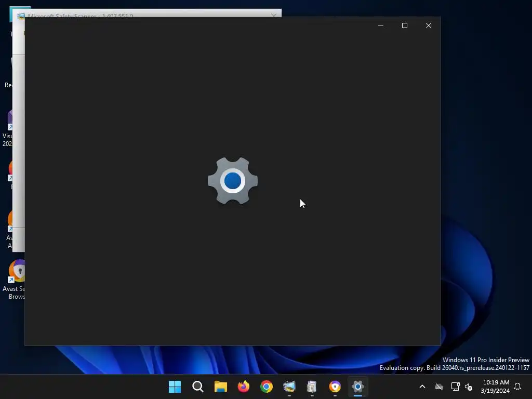Open Google Chrome from the taskbar

click(267, 387)
